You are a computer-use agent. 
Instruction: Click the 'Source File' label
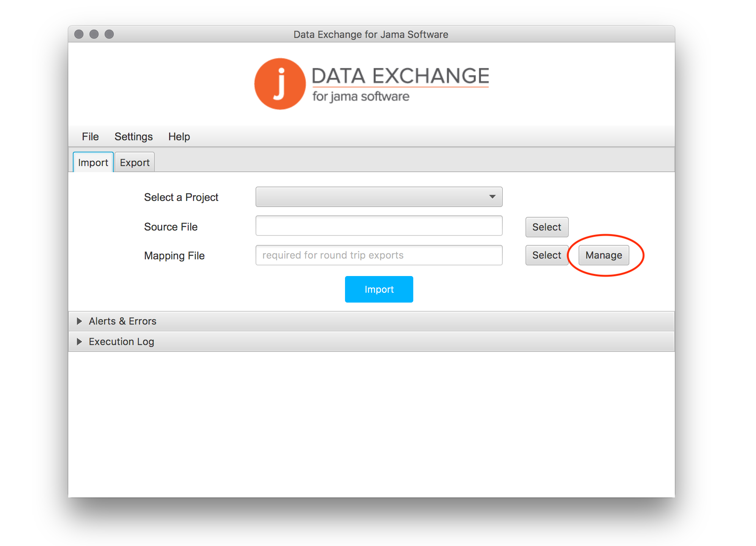(x=171, y=227)
